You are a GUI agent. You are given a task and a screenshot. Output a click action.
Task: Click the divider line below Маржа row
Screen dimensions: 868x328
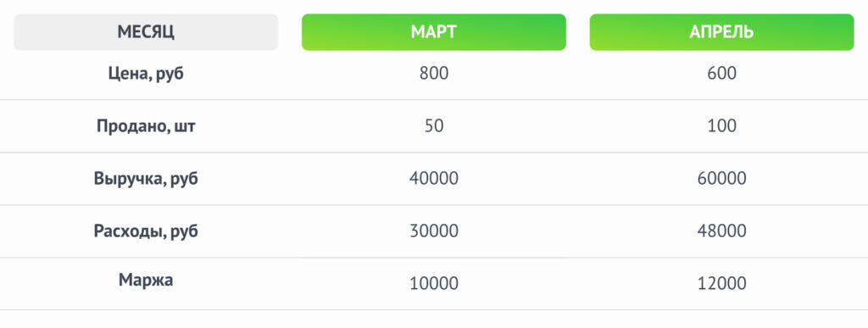[434, 309]
